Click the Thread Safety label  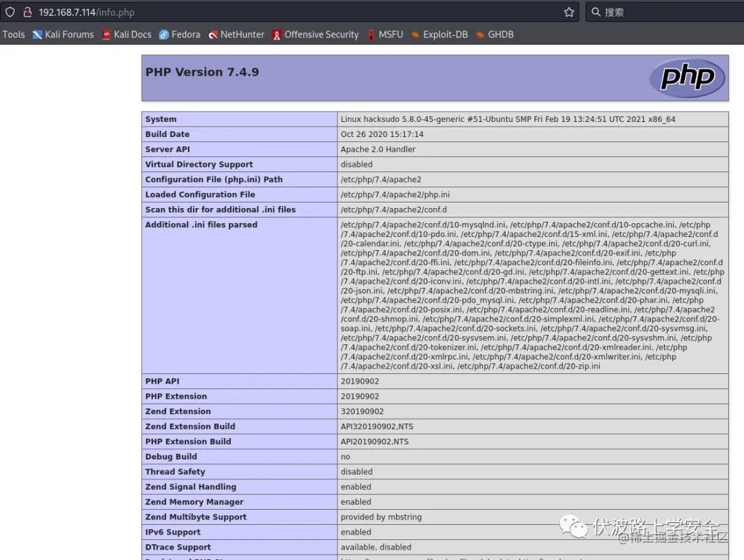click(175, 472)
